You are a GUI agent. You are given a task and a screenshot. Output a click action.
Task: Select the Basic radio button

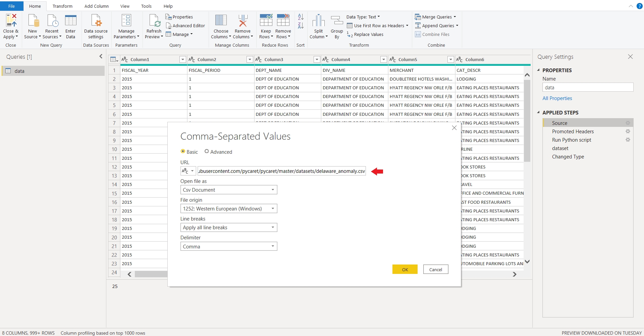point(183,151)
